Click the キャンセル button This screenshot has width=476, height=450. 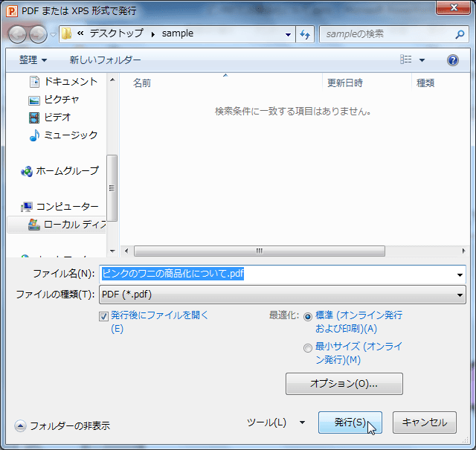(x=425, y=422)
